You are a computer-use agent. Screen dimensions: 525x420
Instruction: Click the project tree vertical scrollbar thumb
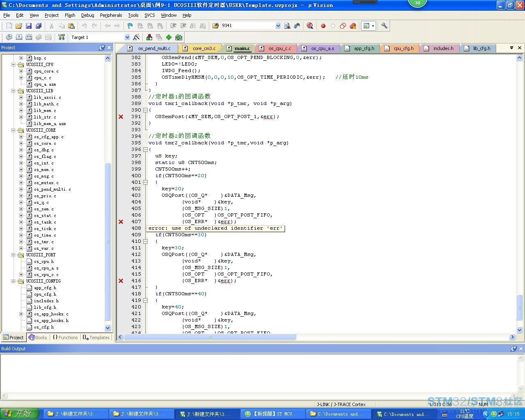108,241
